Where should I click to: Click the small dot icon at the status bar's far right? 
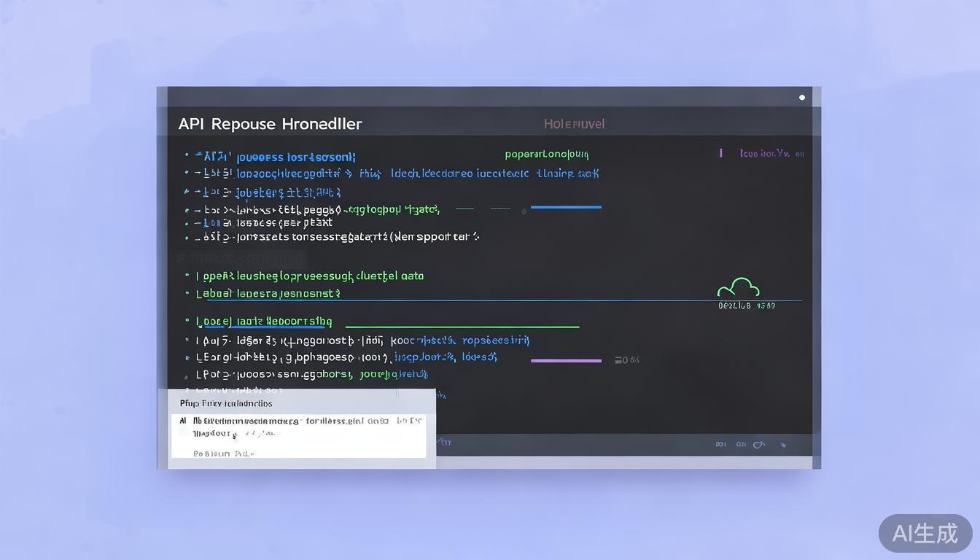[x=784, y=445]
